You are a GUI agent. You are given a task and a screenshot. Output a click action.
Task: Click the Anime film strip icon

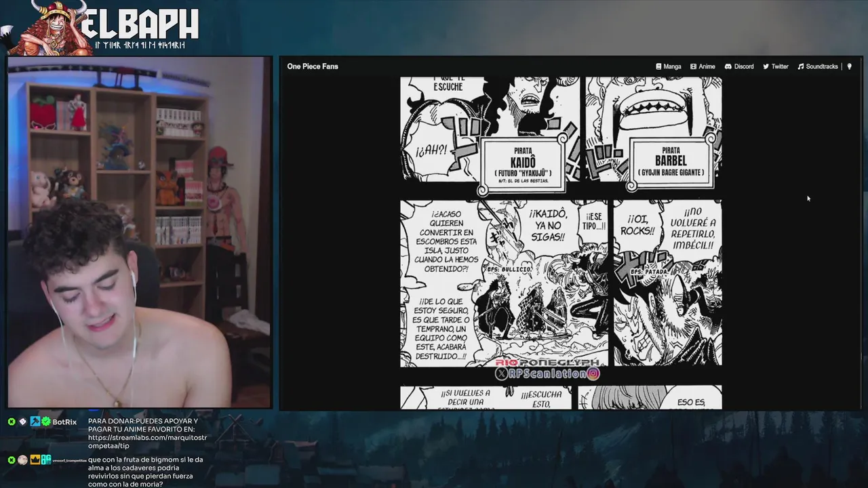pyautogui.click(x=693, y=66)
